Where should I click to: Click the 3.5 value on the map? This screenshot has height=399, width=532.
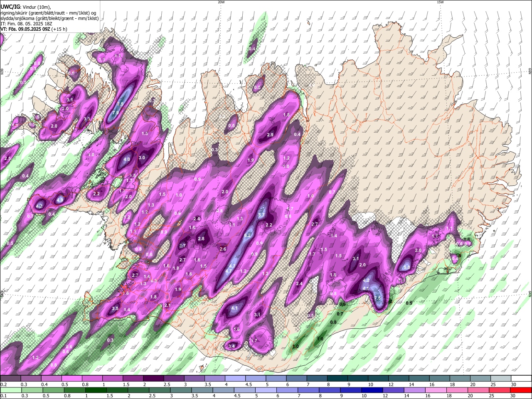(x=116, y=308)
